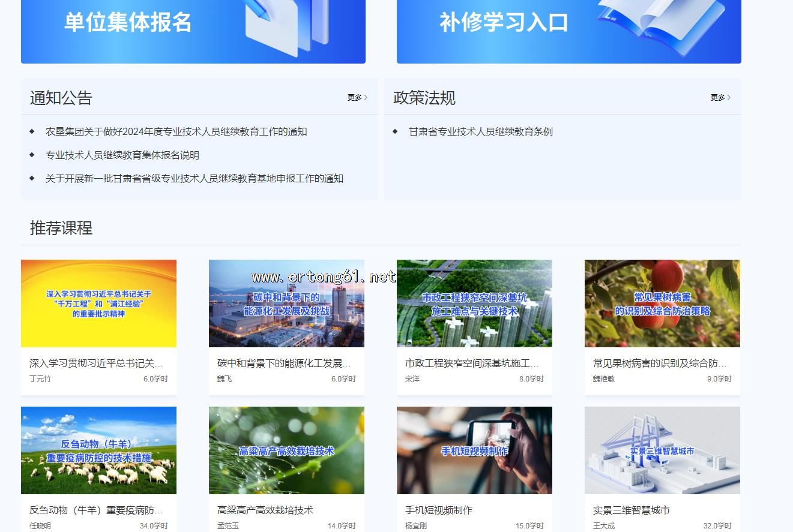Open the 单位集体报名 banner
The height and width of the screenshot is (532, 793).
click(193, 27)
